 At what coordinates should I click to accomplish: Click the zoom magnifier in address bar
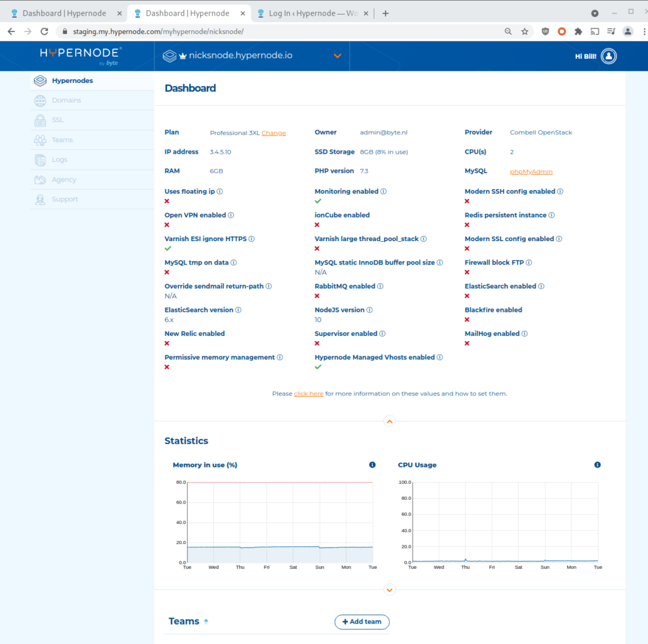point(508,32)
